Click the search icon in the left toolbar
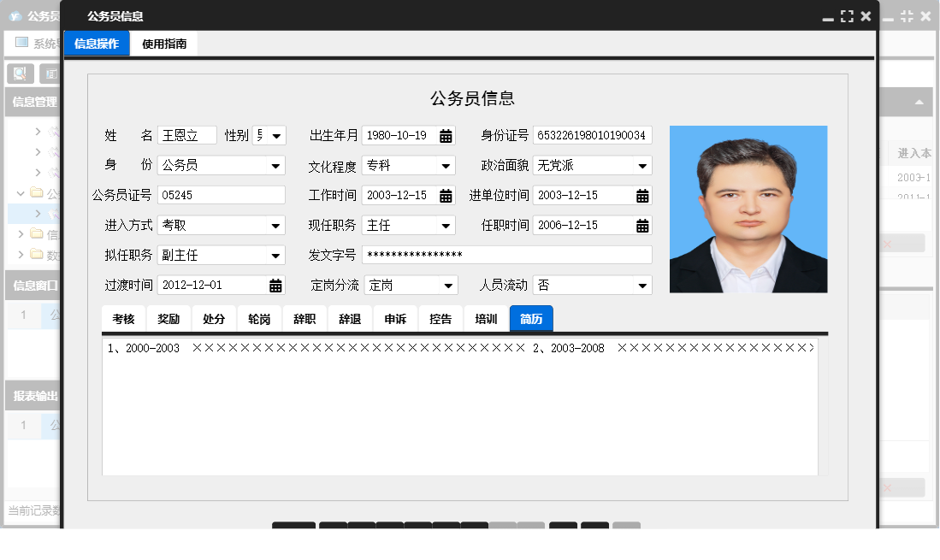The width and height of the screenshot is (940, 560). click(19, 74)
